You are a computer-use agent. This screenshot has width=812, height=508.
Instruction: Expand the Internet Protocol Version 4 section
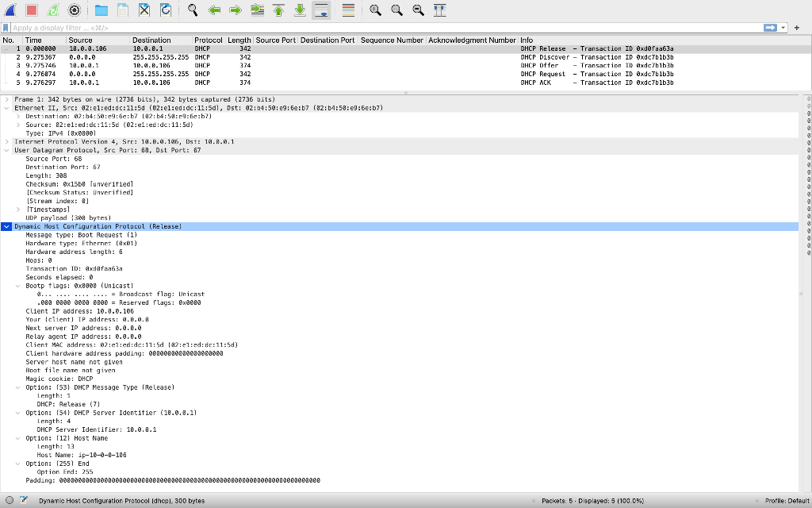tap(7, 141)
